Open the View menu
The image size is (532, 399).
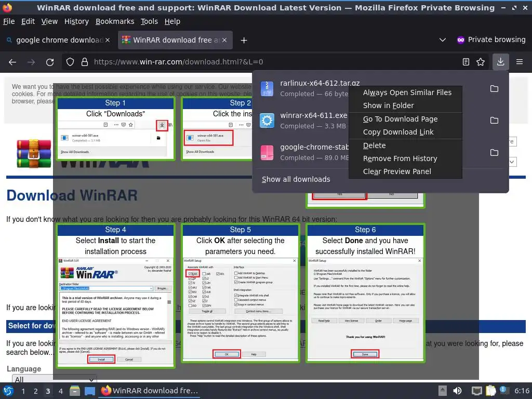tap(49, 21)
